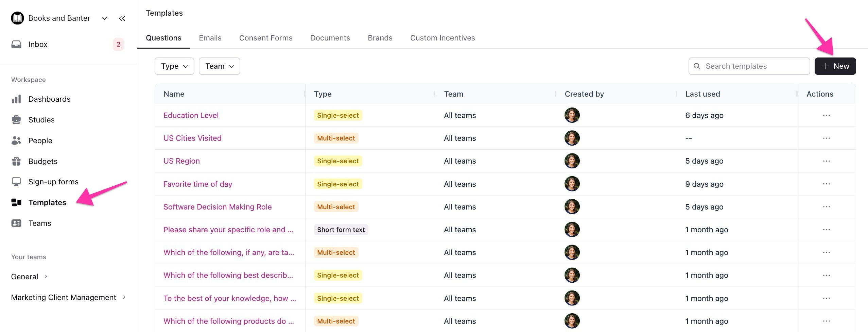Click the Teams ID card icon

tap(16, 223)
